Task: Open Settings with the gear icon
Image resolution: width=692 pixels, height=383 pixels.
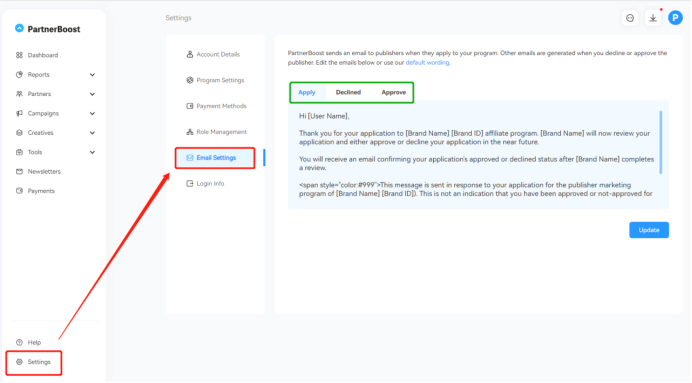Action: [34, 362]
